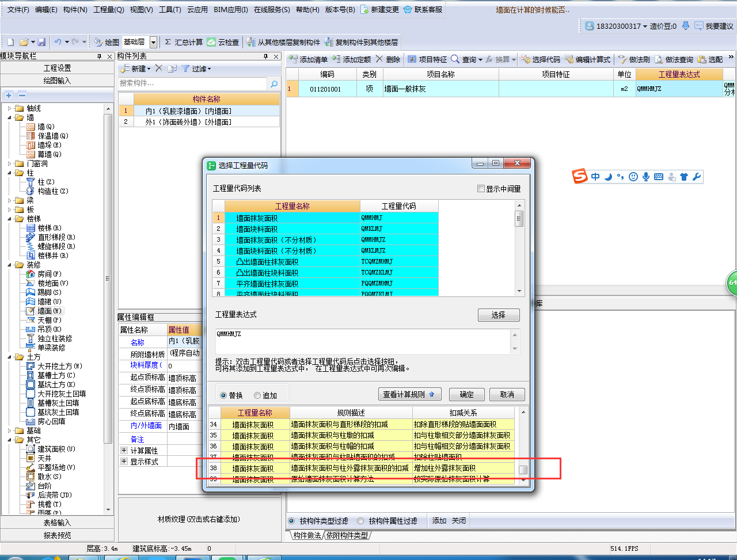
Task: Click 复制构件到其他楼层 toolbar item
Action: [x=361, y=42]
